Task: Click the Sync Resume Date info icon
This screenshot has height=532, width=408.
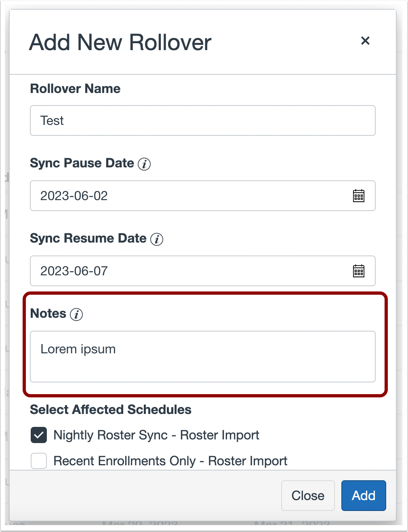Action: coord(157,239)
